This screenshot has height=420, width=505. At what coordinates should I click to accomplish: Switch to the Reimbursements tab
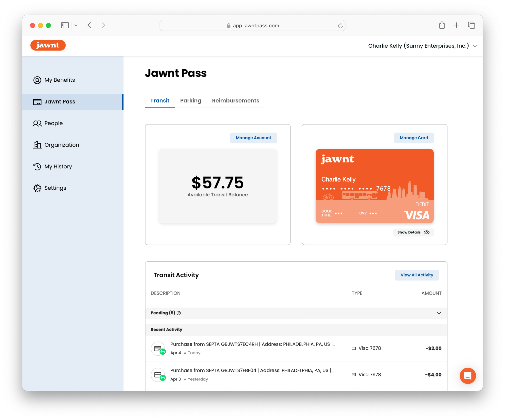235,101
